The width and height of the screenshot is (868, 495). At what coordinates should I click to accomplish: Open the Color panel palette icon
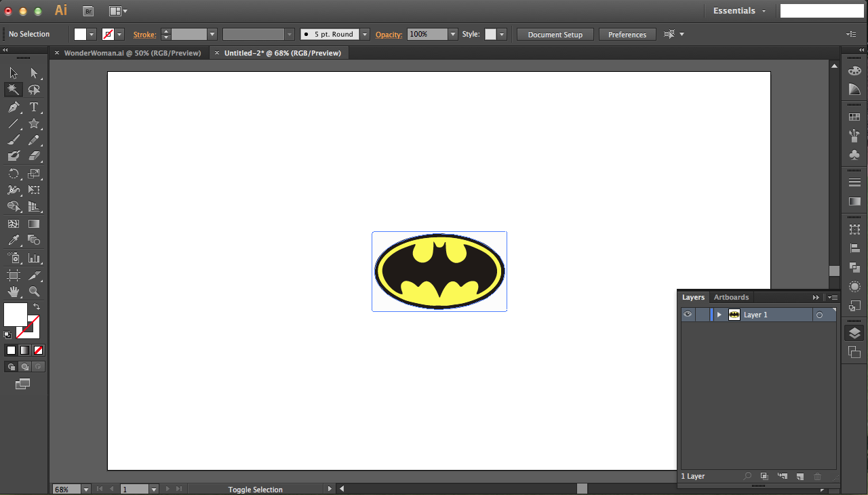854,71
